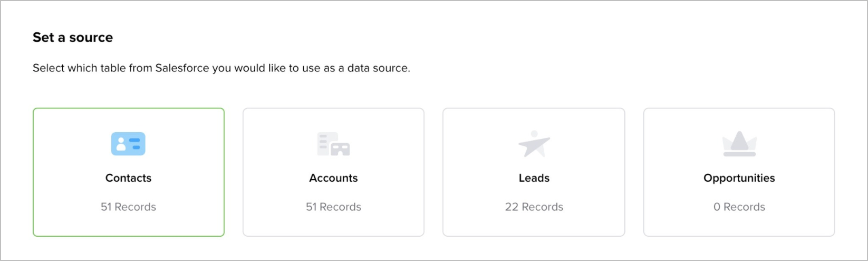Click the Opportunities crown icon
Image resolution: width=868 pixels, height=261 pixels.
pyautogui.click(x=739, y=144)
